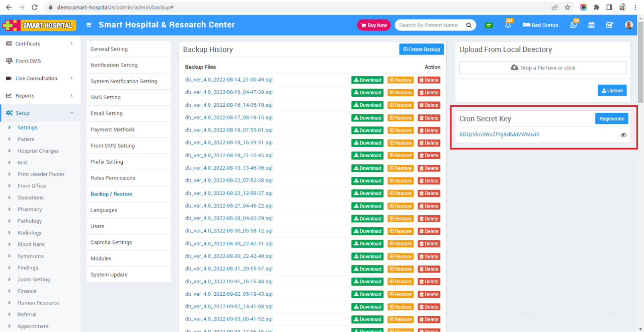Click the WhatsApp chat icon with 25 badge
The width and height of the screenshot is (644, 332).
(574, 24)
